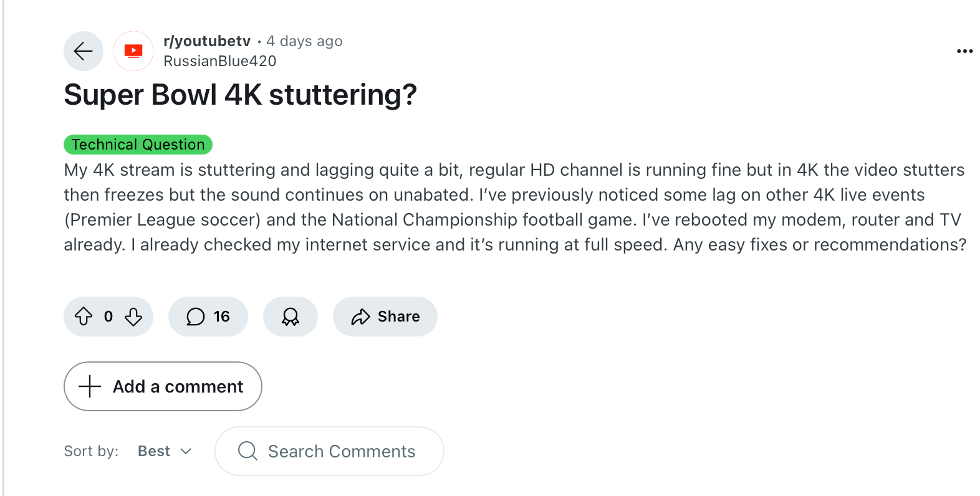Click the Technical Question flair tag
The width and height of the screenshot is (980, 496).
click(x=138, y=145)
